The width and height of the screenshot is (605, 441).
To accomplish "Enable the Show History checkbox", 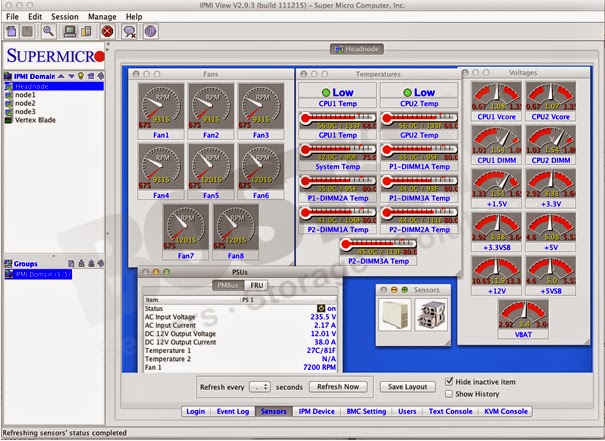I will pyautogui.click(x=449, y=394).
